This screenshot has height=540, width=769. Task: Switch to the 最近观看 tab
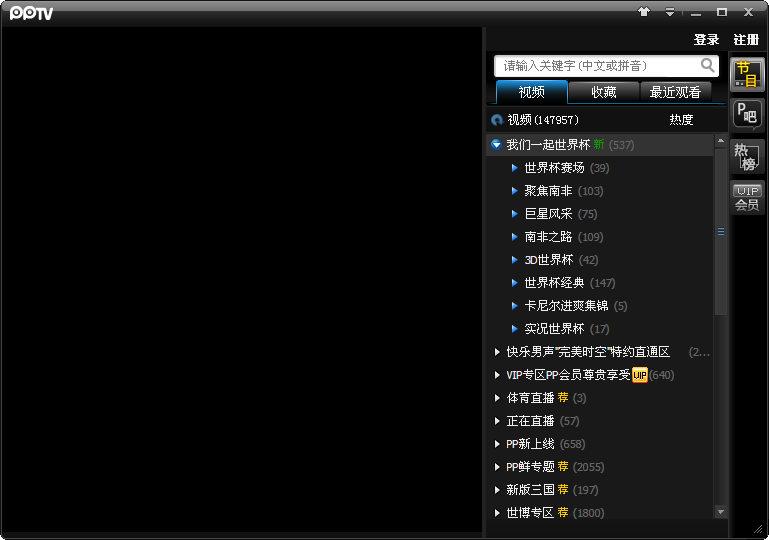click(x=675, y=92)
